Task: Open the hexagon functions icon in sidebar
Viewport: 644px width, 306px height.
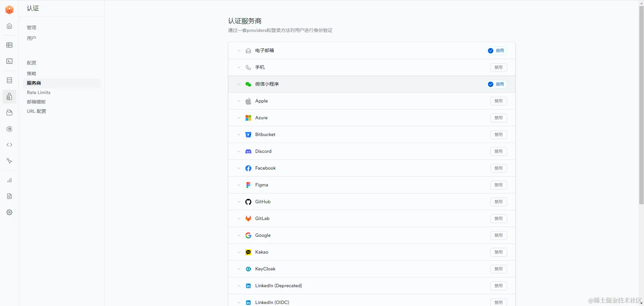Action: 9,129
